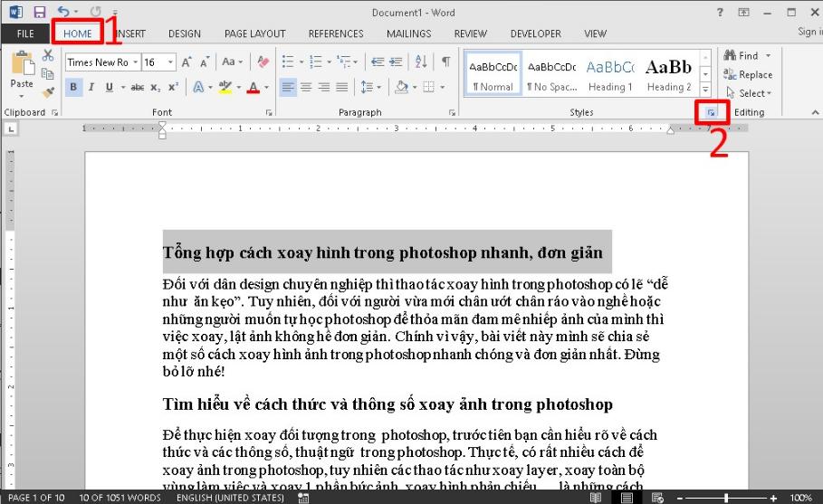Save the document from Quick Access Toolbar
This screenshot has width=823, height=504.
click(x=39, y=13)
